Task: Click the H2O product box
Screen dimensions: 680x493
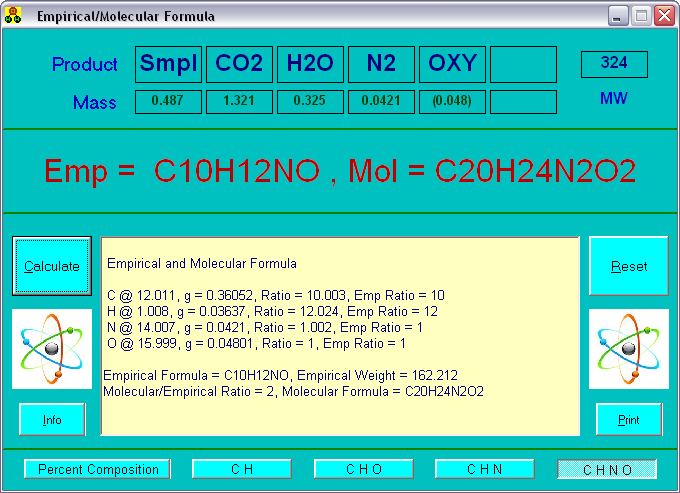Action: click(x=311, y=64)
